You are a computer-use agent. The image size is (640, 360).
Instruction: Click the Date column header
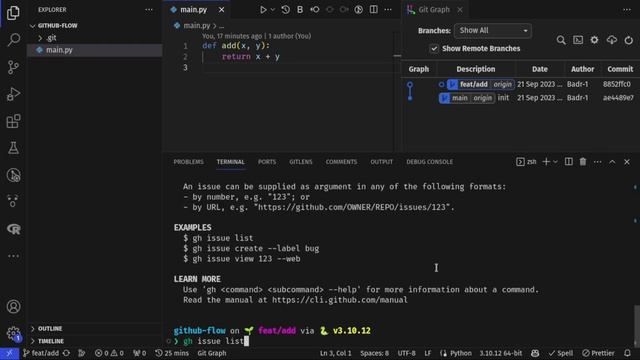pyautogui.click(x=540, y=69)
